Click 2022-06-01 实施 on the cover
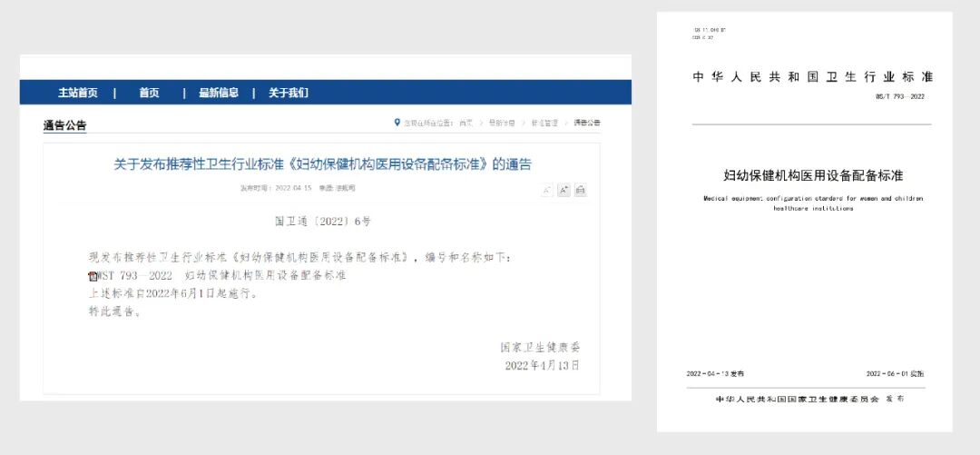Viewport: 980px width, 455px height. (895, 373)
